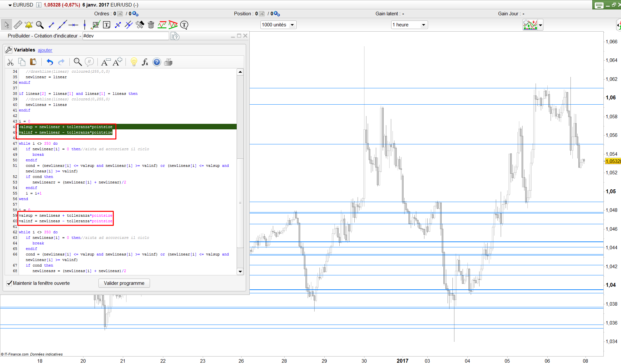Click the code editor scroll-down arrow
This screenshot has width=621, height=364.
(240, 271)
